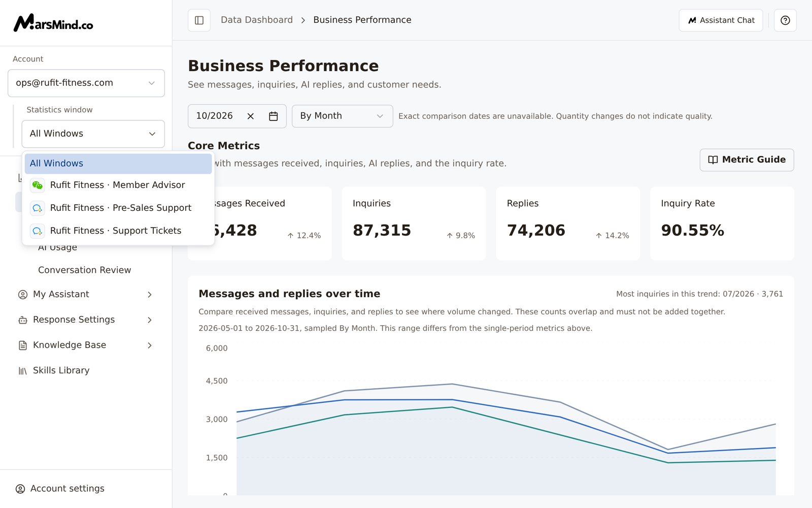Open the help question mark icon
812x508 pixels.
[785, 20]
